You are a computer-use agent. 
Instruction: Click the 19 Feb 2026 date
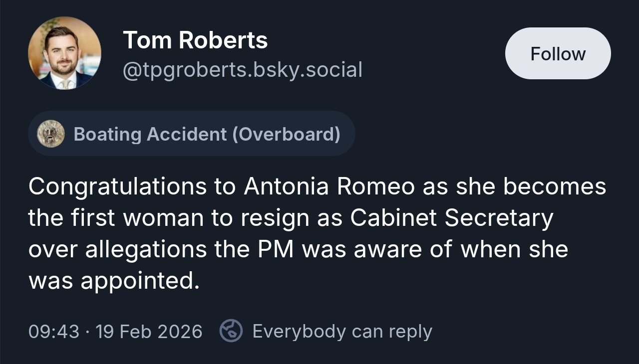149,332
